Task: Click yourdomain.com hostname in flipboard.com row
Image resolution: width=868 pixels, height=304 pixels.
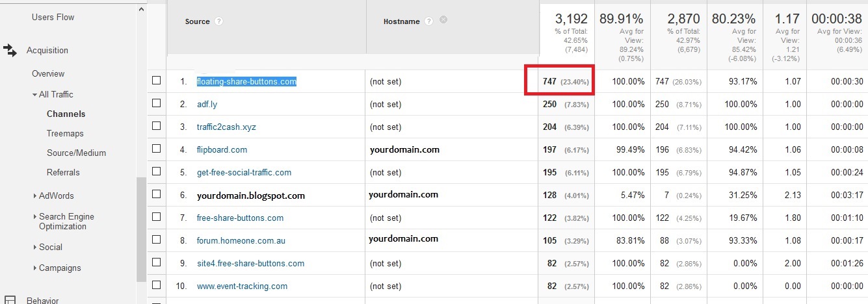Action: point(404,149)
